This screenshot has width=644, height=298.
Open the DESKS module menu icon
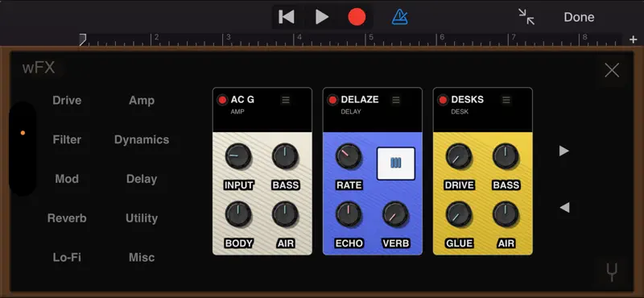(506, 100)
